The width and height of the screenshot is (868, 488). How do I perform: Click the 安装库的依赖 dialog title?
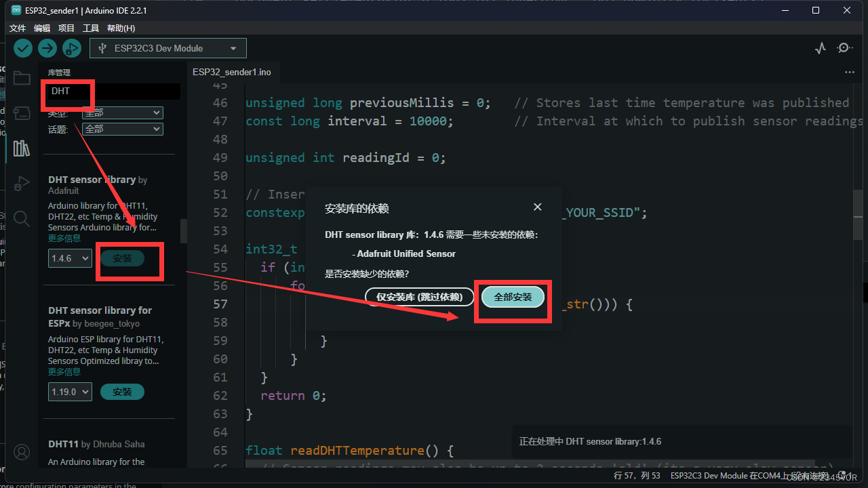(x=357, y=209)
